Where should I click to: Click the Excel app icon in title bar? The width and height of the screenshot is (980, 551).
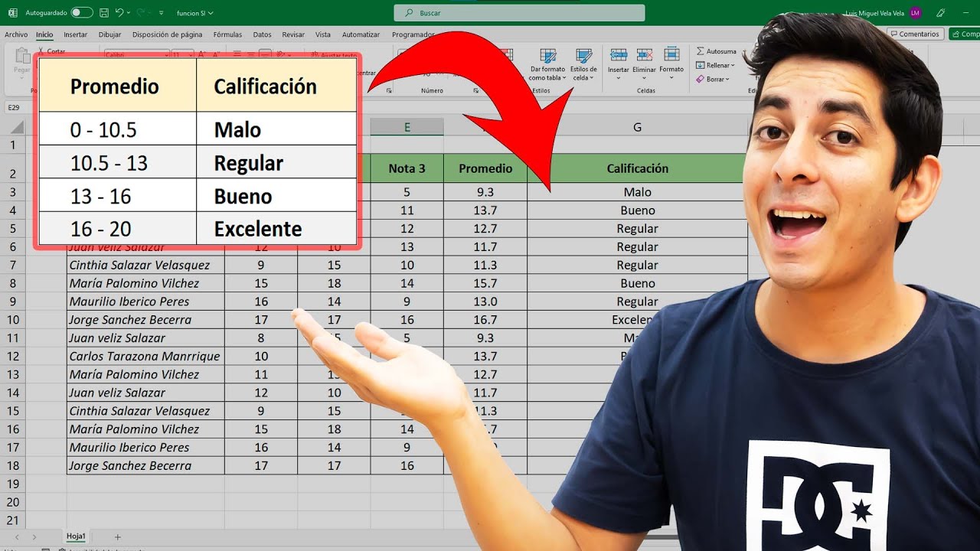[11, 13]
